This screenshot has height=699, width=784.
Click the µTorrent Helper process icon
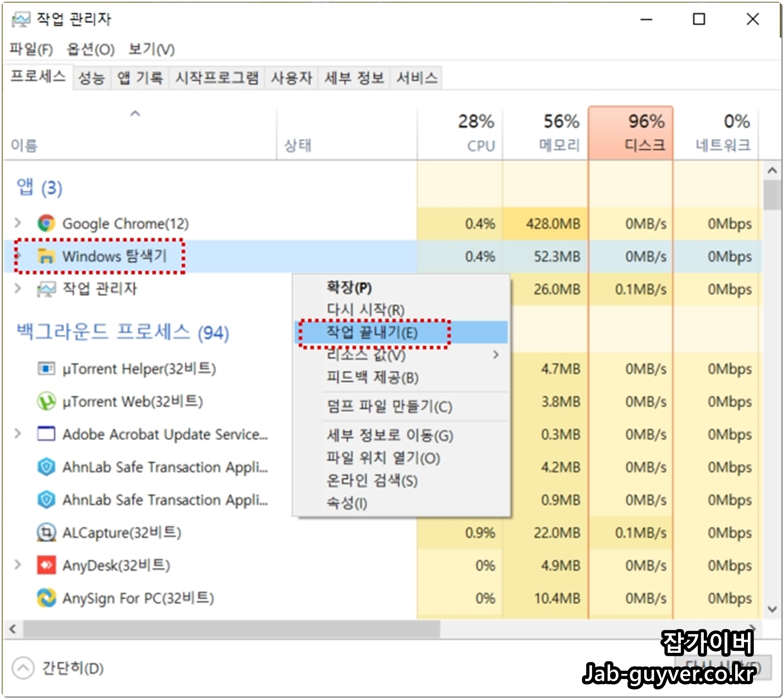[46, 369]
